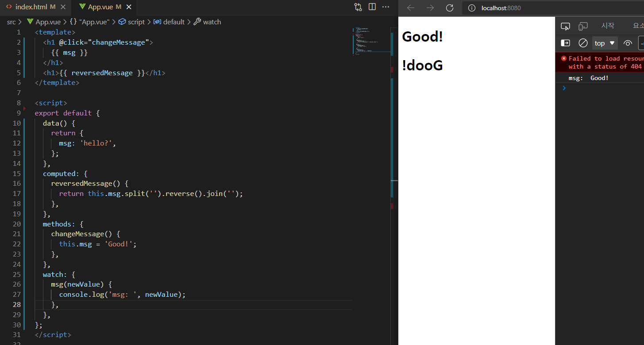Click the !dooG reversed heading
This screenshot has height=345, width=644.
(x=422, y=65)
